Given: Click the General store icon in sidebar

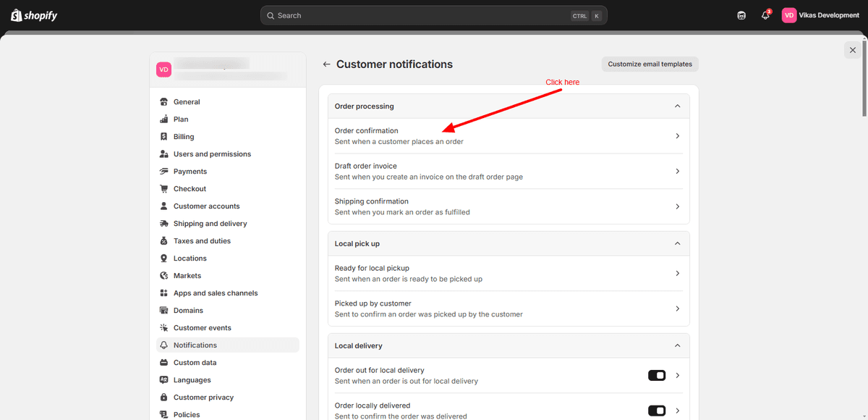Looking at the screenshot, I should [x=164, y=102].
